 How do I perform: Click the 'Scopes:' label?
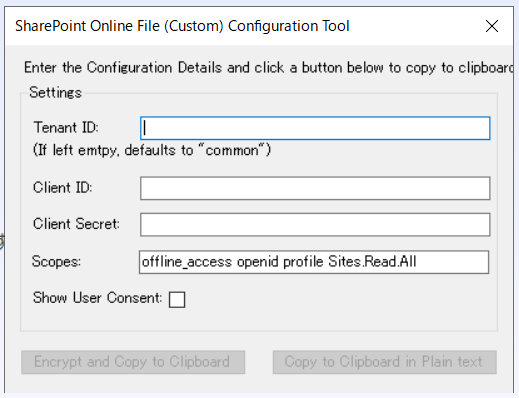pos(56,261)
